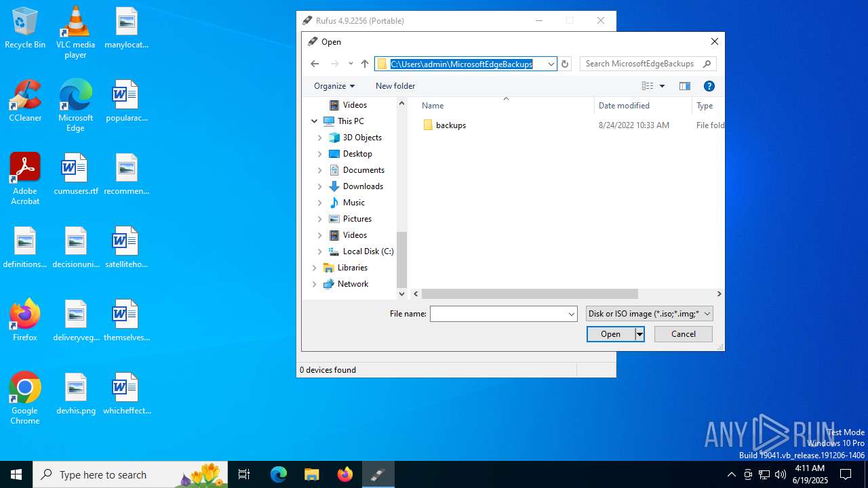Select 3D Objects in navigation pane

[x=362, y=138]
